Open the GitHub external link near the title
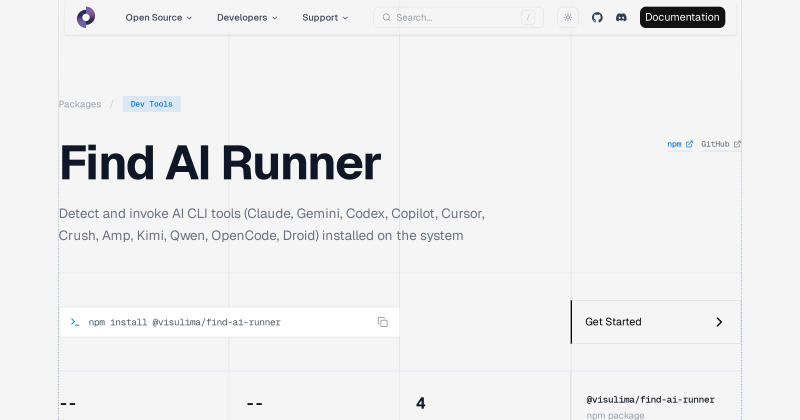 [720, 144]
